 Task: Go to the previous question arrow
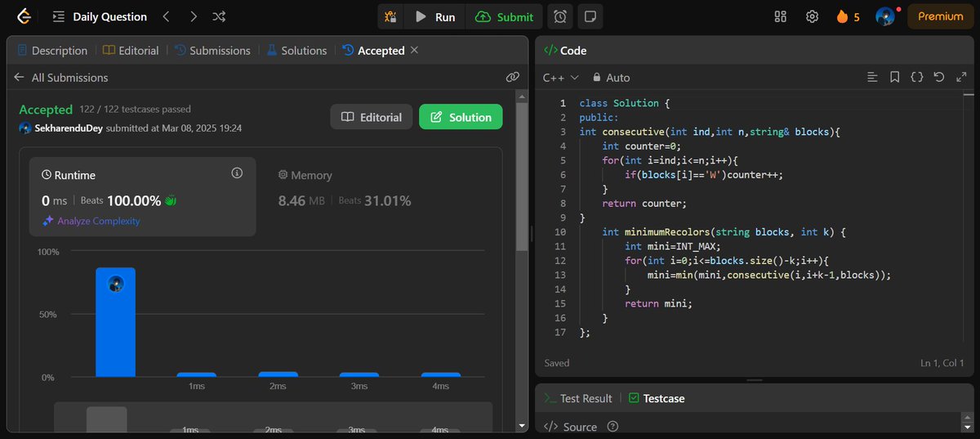click(x=166, y=16)
